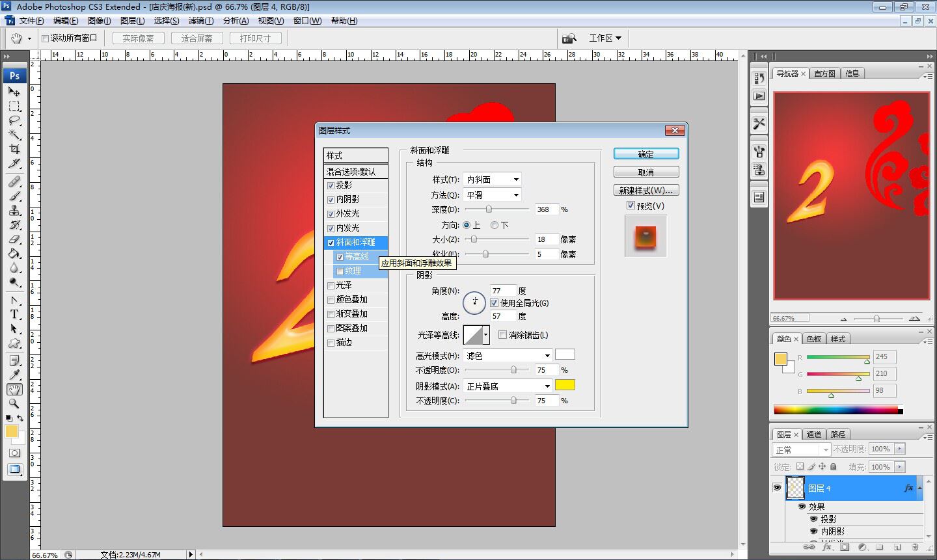
Task: Select the Blur tool
Action: tap(14, 267)
